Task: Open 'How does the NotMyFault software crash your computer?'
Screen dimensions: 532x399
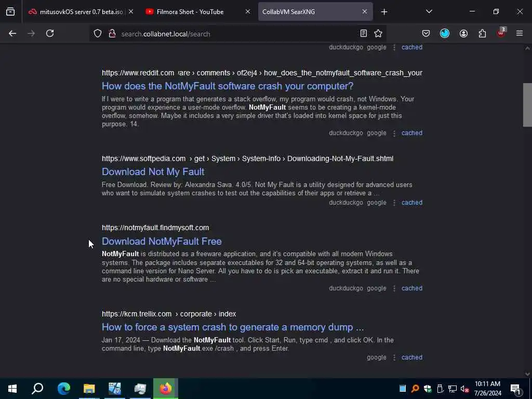Action: [228, 86]
